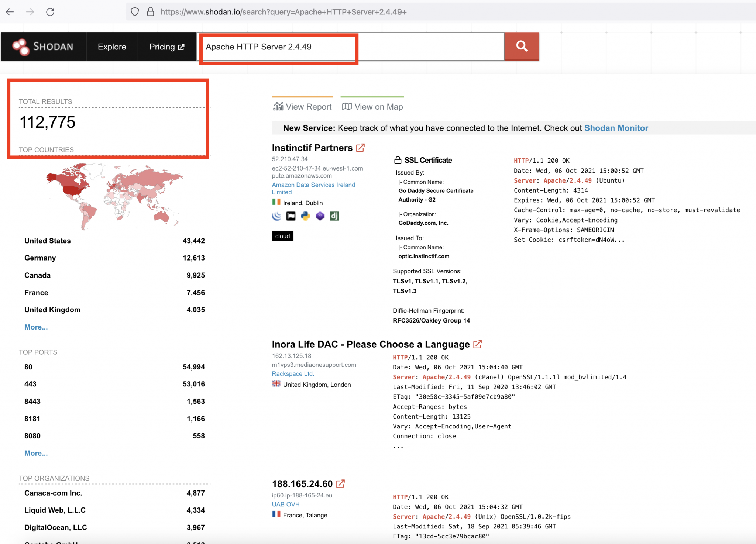Click the Django technology icon

click(334, 216)
